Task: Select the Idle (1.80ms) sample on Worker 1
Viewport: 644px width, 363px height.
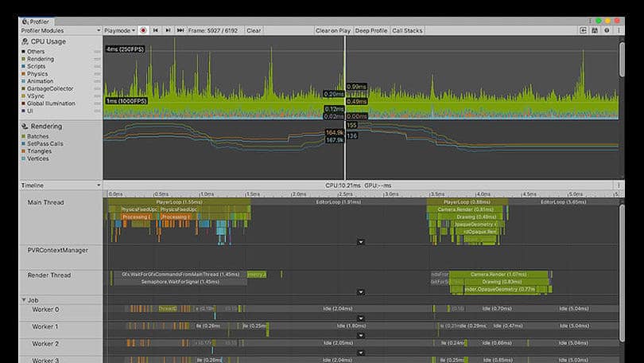Action: coord(351,326)
